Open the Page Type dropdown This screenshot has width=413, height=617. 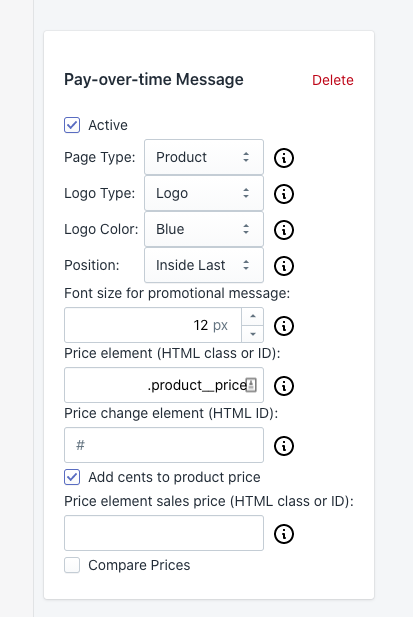[204, 157]
